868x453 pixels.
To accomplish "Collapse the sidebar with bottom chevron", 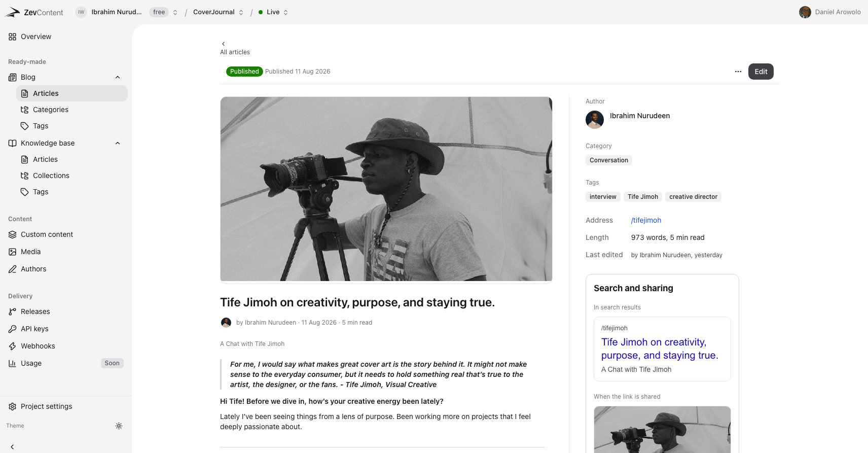I will 12,447.
